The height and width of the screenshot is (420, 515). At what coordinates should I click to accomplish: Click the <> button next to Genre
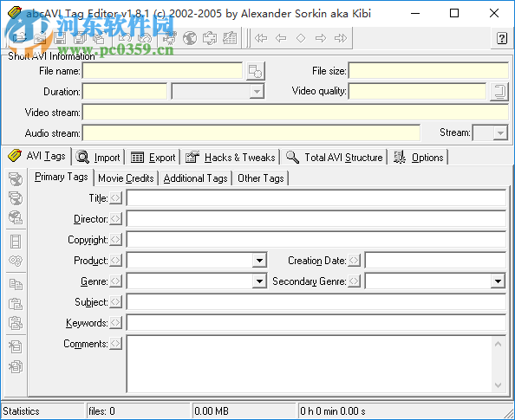(115, 281)
